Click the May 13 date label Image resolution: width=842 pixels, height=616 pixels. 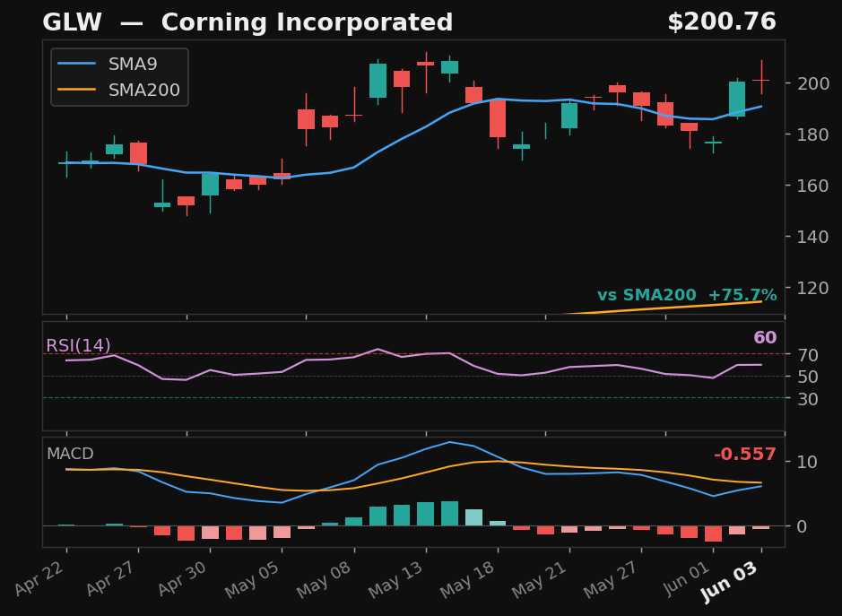(x=397, y=579)
